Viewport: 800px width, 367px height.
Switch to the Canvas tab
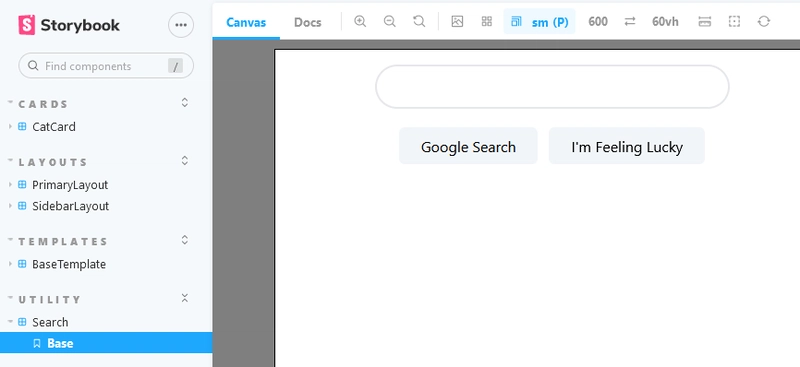point(246,22)
